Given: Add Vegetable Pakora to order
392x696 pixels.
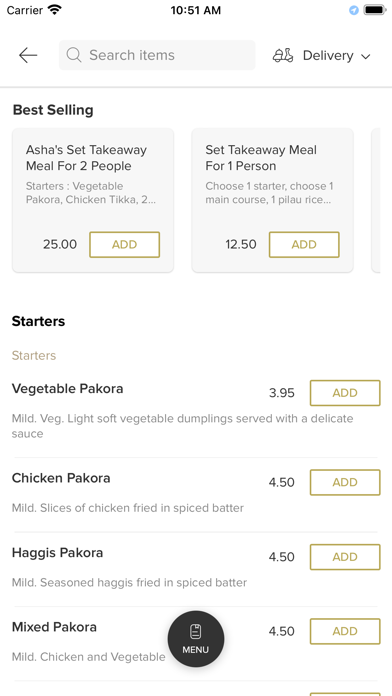Looking at the screenshot, I should click(x=345, y=393).
